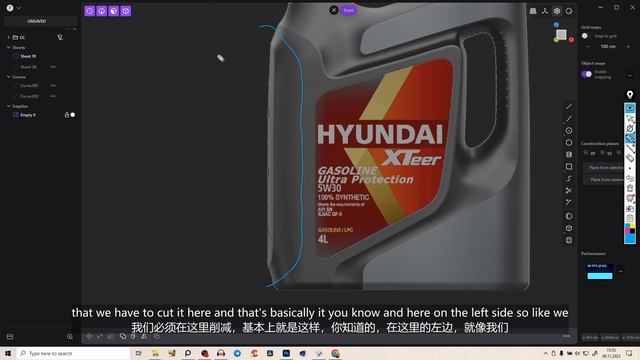Select the bold Sheet item in outliner

[28, 56]
